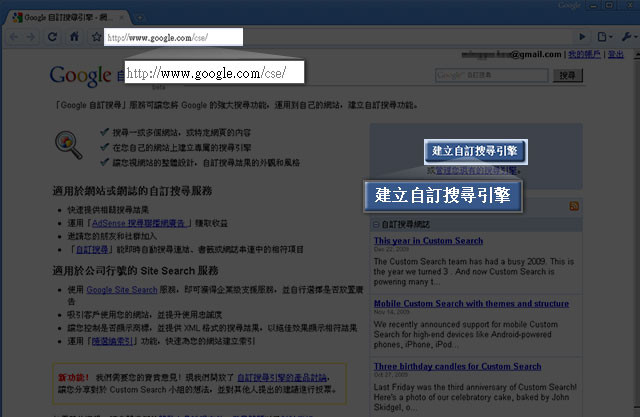Click the magnifying glass custom search icon
Image resolution: width=640 pixels, height=417 pixels.
pyautogui.click(x=69, y=144)
